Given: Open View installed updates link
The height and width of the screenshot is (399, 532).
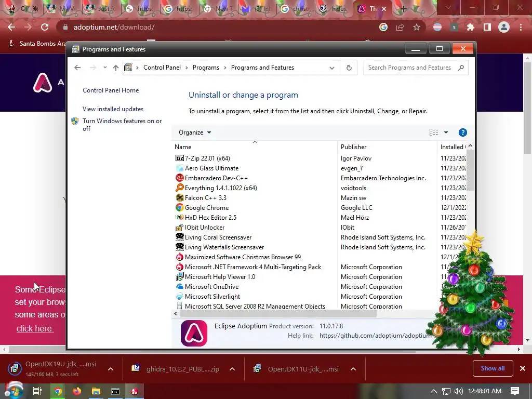Looking at the screenshot, I should pos(113,109).
